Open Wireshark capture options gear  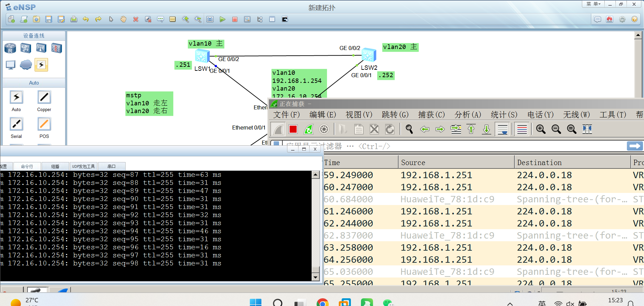324,129
